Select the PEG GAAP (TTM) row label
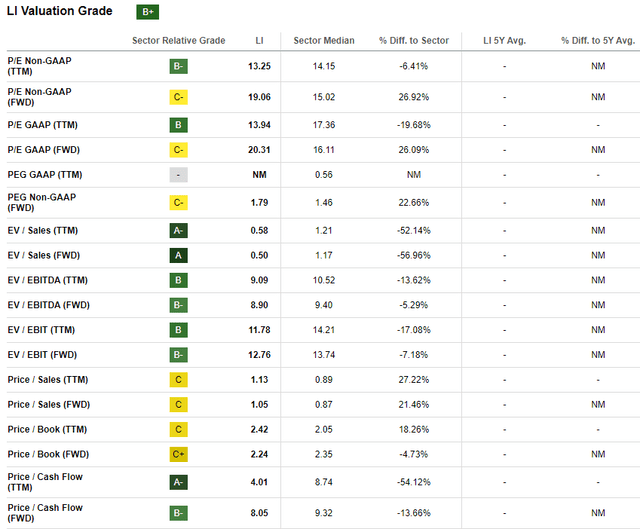The height and width of the screenshot is (529, 640). coord(45,175)
